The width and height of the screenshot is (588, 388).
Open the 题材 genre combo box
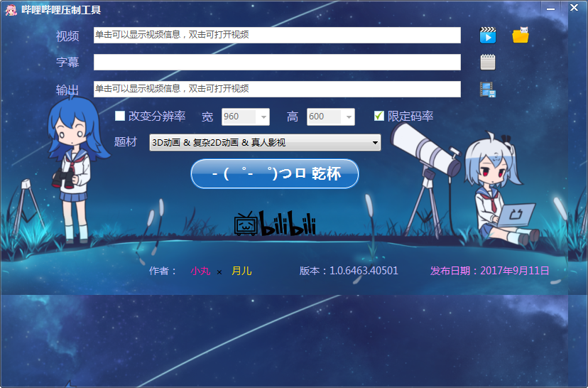[265, 143]
